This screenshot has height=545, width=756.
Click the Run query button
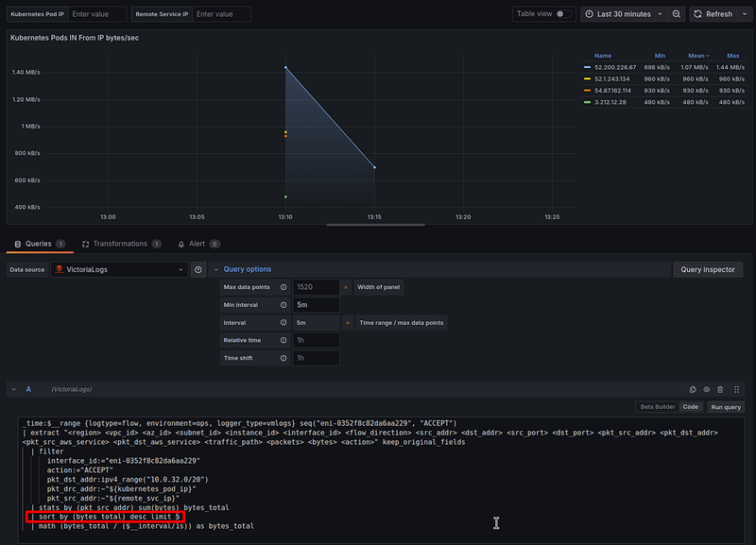coord(726,407)
